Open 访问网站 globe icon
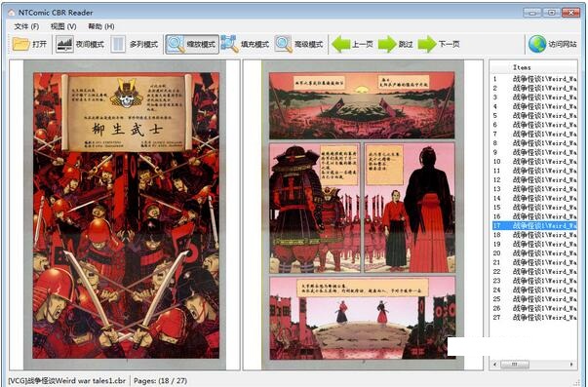Image resolution: width=588 pixels, height=387 pixels. click(537, 44)
